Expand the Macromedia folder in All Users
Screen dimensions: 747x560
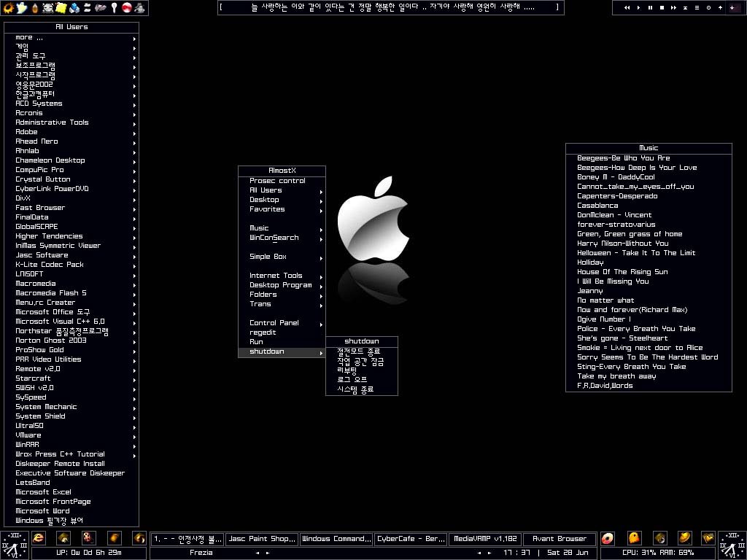71,284
